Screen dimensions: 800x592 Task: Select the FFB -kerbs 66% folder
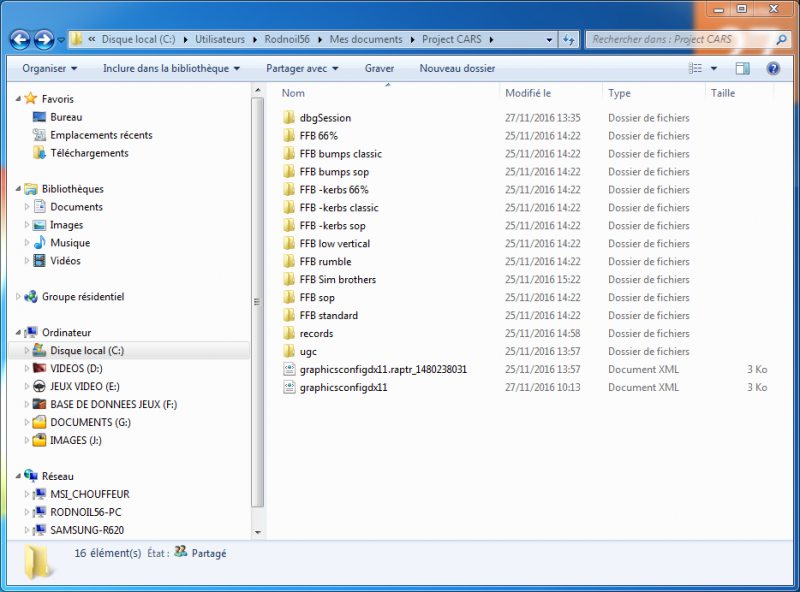point(334,189)
